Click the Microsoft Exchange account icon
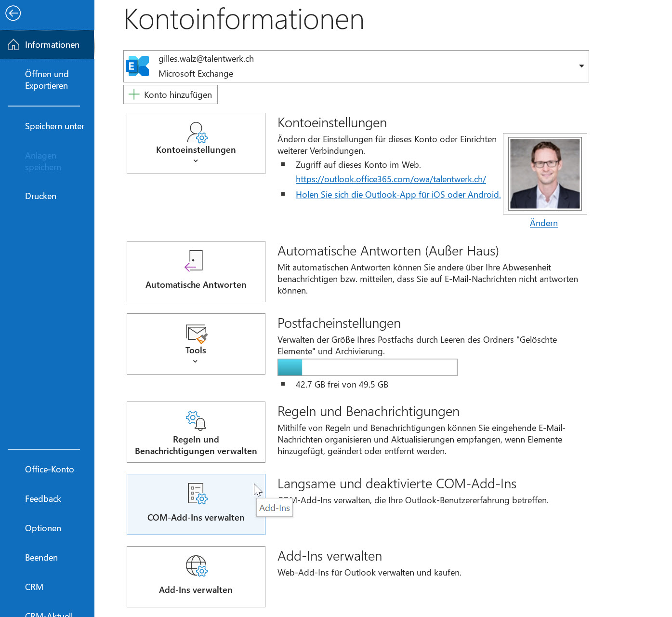The image size is (672, 617). coord(138,66)
